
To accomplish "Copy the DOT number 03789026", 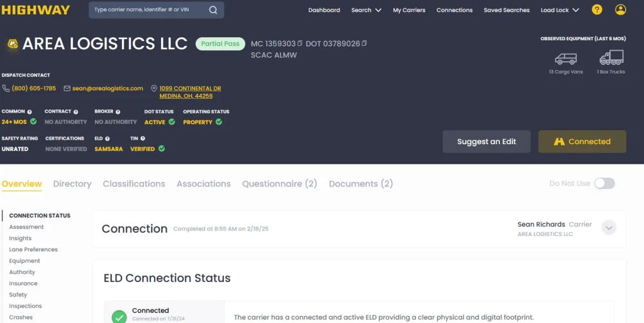I will coord(364,43).
